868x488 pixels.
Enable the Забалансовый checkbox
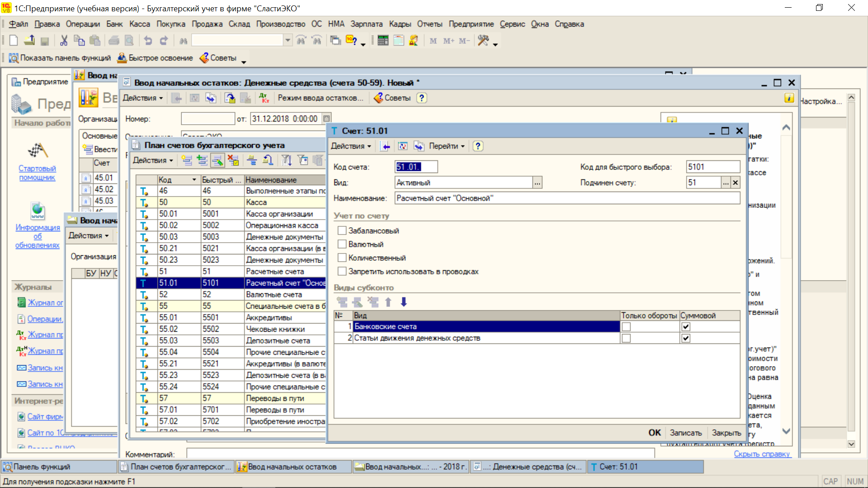pyautogui.click(x=342, y=230)
